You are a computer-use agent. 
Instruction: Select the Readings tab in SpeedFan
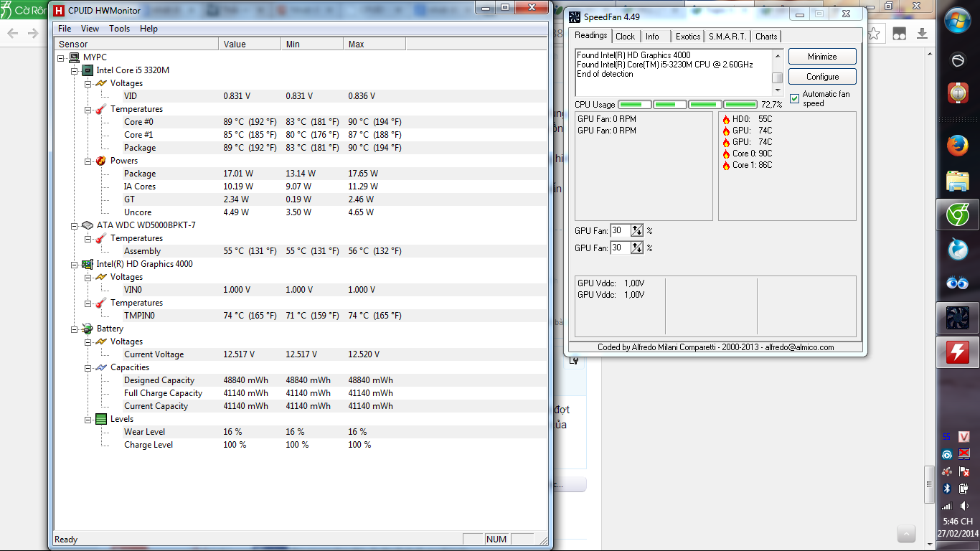pyautogui.click(x=591, y=35)
